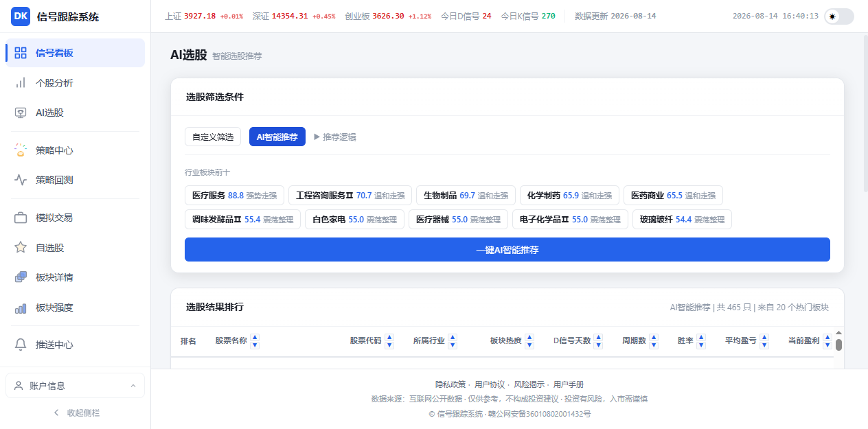Click the 信号看板 grid icon

21,53
